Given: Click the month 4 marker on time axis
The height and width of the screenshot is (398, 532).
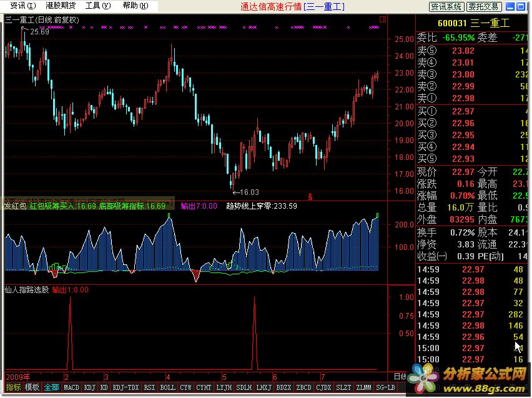Looking at the screenshot, I should pos(167,377).
